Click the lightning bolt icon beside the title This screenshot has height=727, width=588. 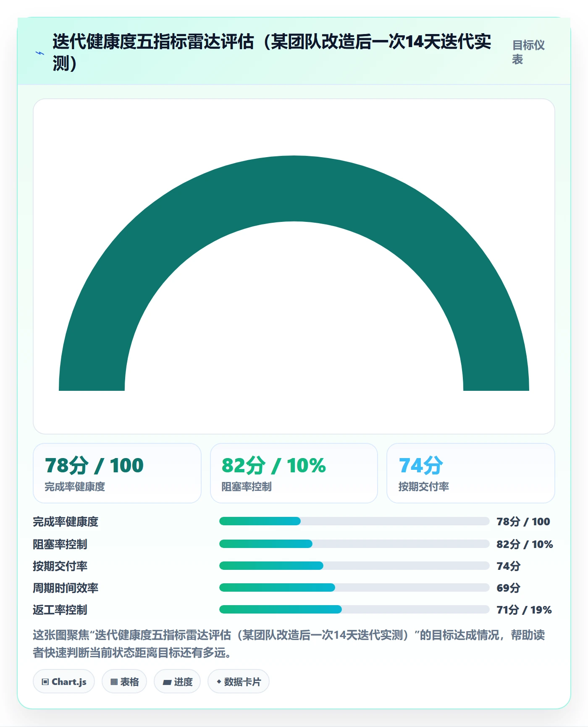[x=40, y=53]
